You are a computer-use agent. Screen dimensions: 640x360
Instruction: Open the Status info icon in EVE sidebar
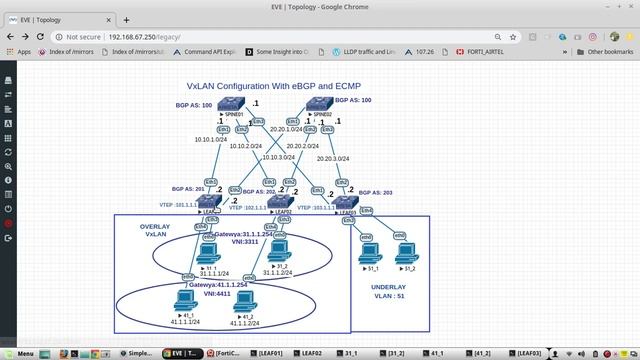click(8, 180)
